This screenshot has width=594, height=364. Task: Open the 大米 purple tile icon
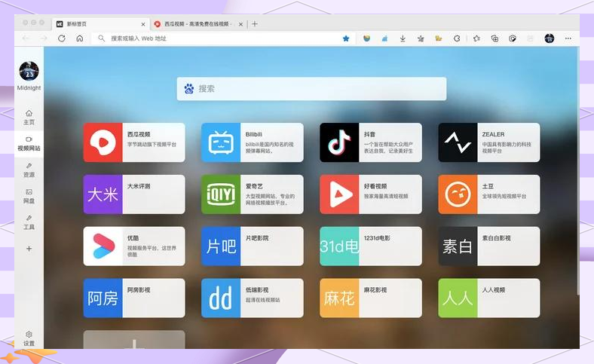pyautogui.click(x=103, y=194)
